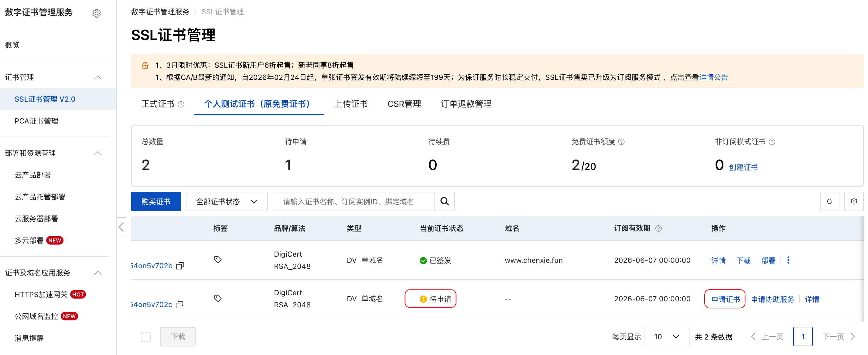Tick the select-all checkbox beside 下载
This screenshot has height=355, width=868.
click(145, 336)
